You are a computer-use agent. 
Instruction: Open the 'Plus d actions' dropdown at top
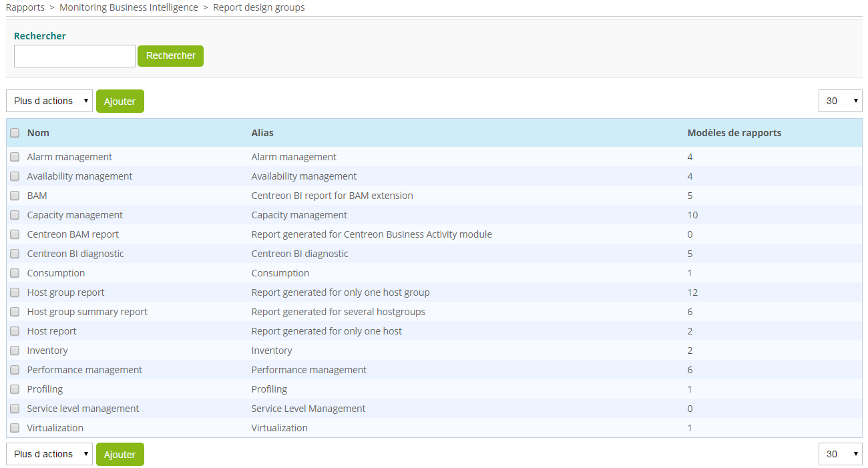point(49,101)
